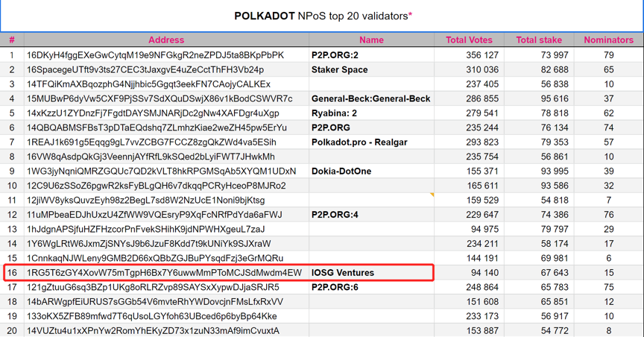Select the address starting with 11uMPbeaEDJhUxzU4
The image size is (644, 337).
(x=154, y=215)
